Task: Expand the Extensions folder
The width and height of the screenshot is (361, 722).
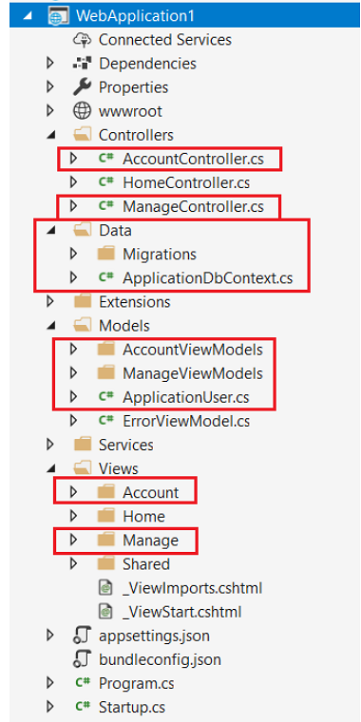Action: (x=50, y=302)
